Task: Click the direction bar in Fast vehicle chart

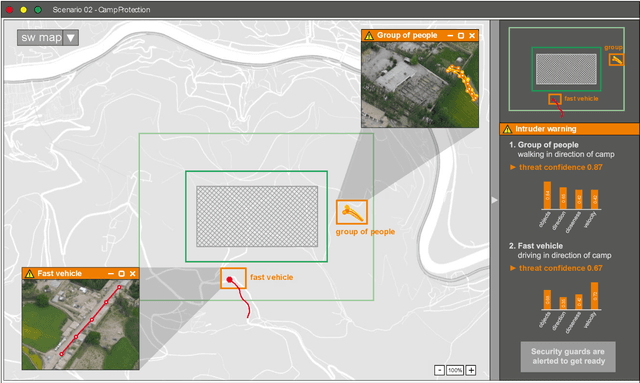Action: [563, 303]
